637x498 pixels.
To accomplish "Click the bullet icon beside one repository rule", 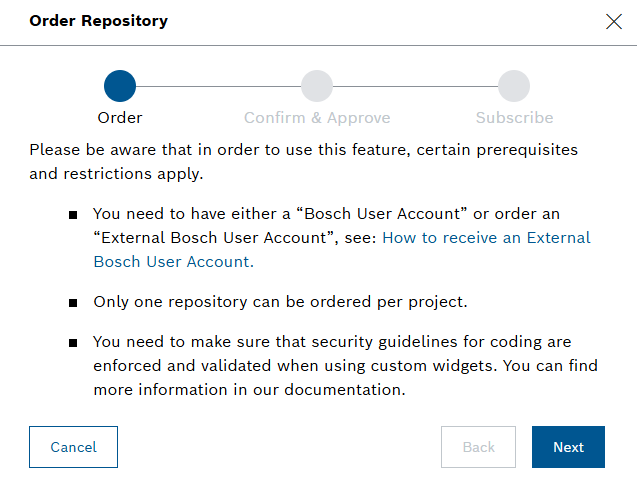I will tap(73, 303).
